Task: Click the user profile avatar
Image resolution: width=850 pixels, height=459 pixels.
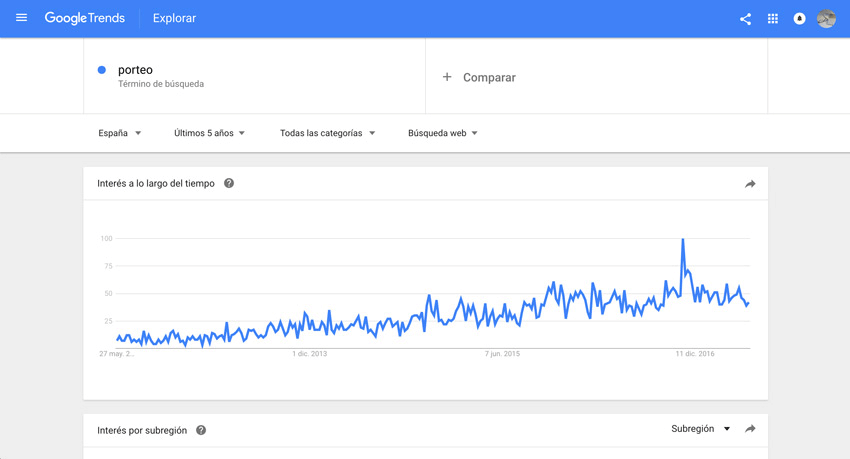Action: pos(826,19)
